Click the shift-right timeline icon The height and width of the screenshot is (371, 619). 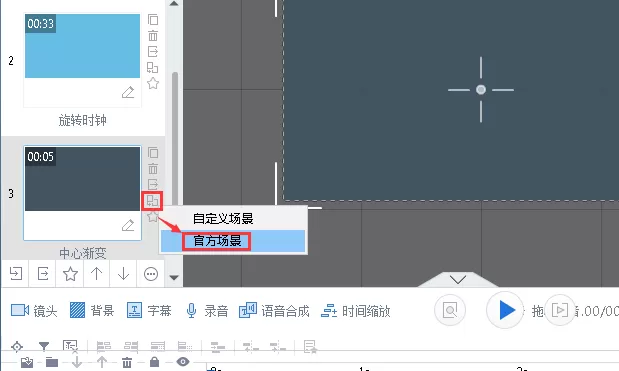[278, 347]
